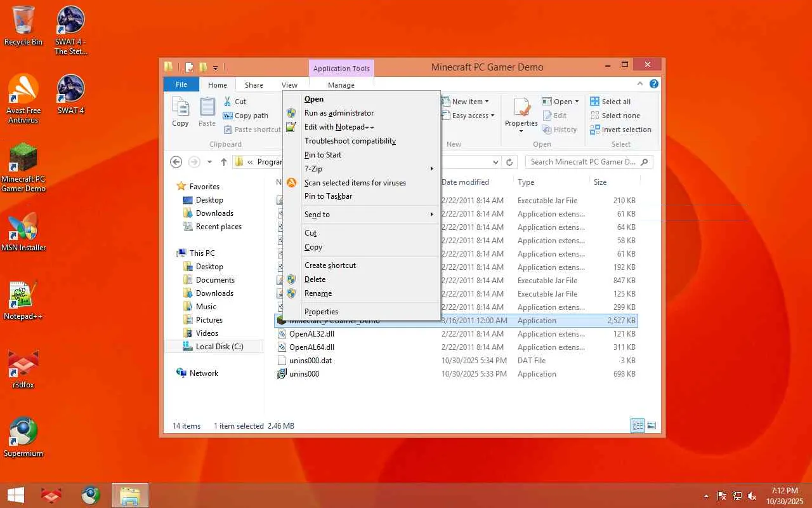The width and height of the screenshot is (812, 508).
Task: Select Pin to Taskbar
Action: tap(362, 196)
